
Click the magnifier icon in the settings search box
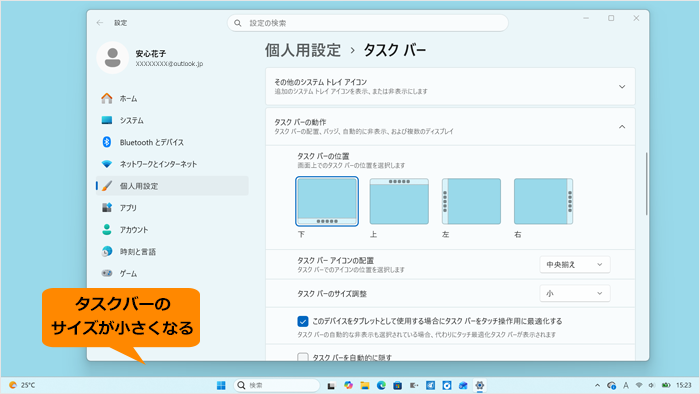coord(238,23)
